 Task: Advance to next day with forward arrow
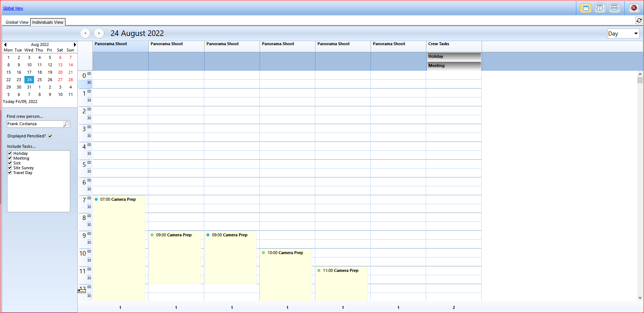coord(99,33)
